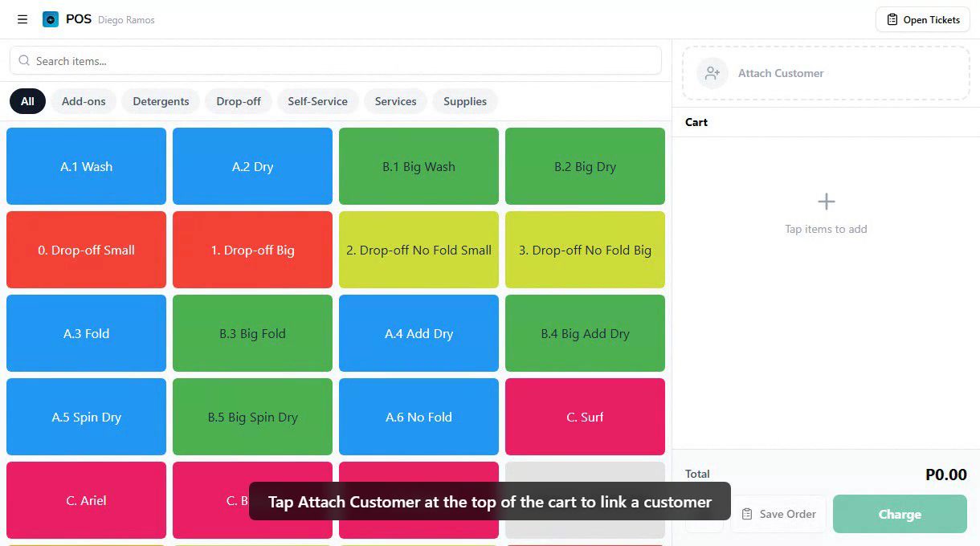
Task: Open the Self-Service category tab
Action: tap(317, 101)
